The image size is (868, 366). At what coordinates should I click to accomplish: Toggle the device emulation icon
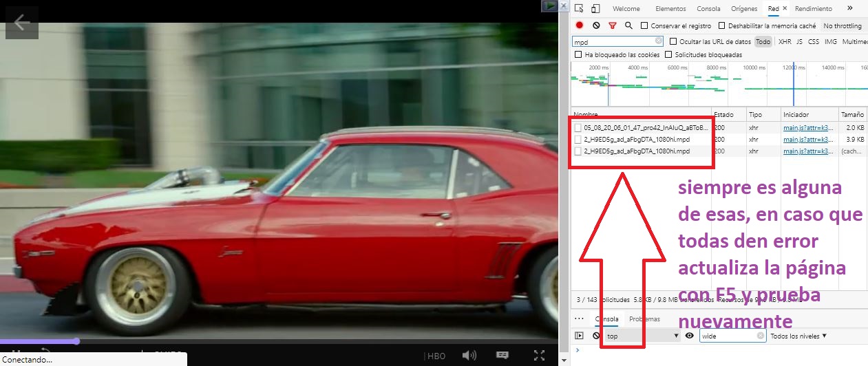click(596, 8)
